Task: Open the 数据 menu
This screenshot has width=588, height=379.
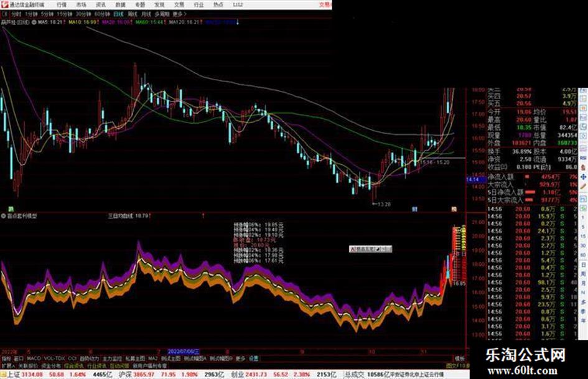Action: (120, 5)
